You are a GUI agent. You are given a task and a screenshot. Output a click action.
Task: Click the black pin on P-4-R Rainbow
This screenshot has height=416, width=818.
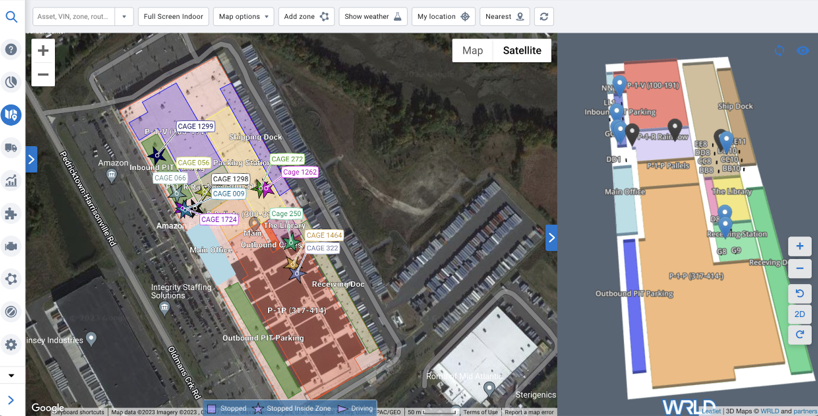coord(675,129)
